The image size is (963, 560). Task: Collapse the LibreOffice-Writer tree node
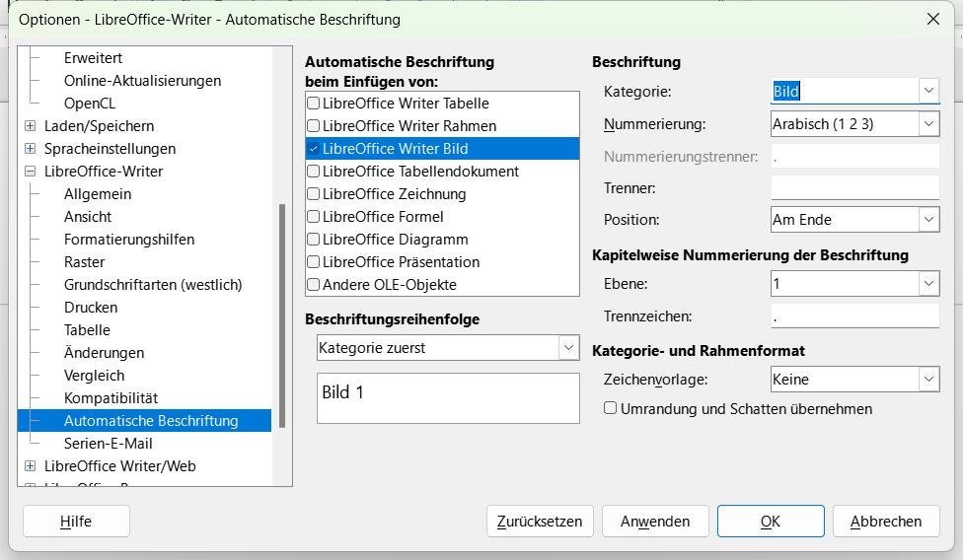click(30, 172)
